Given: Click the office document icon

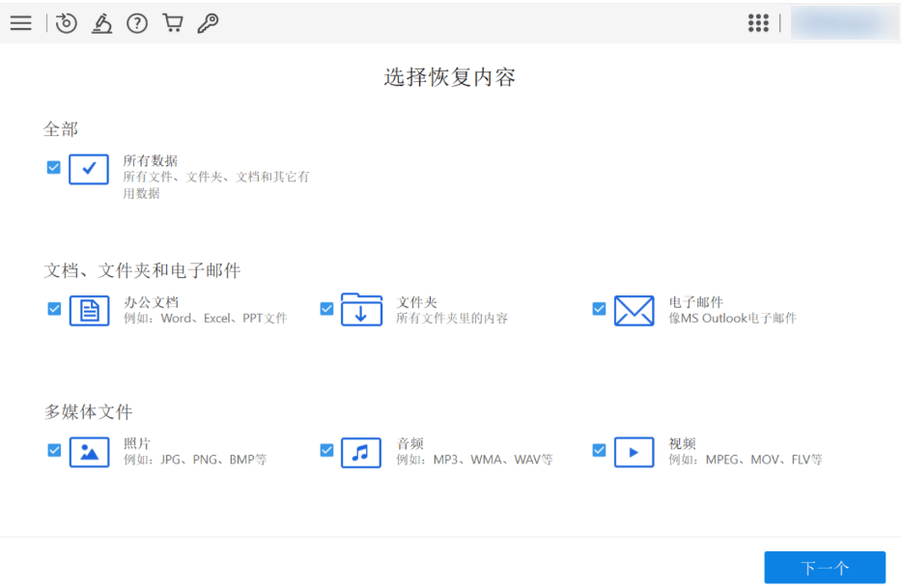Looking at the screenshot, I should [89, 310].
